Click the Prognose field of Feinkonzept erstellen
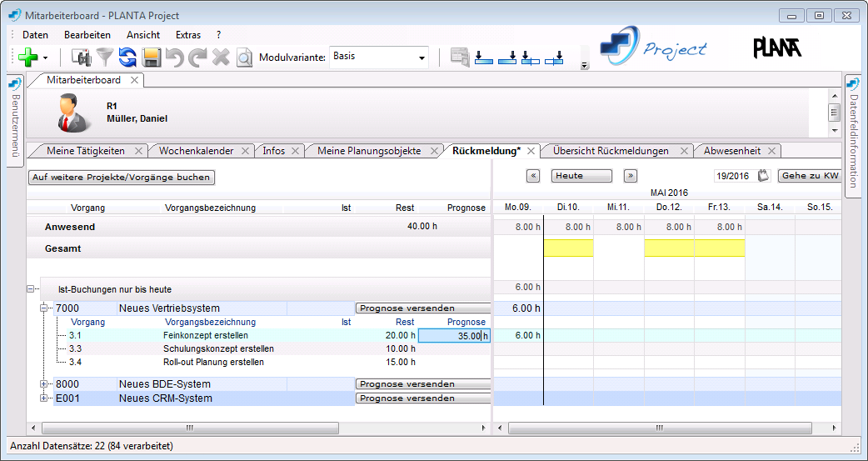The image size is (868, 461). click(x=454, y=336)
